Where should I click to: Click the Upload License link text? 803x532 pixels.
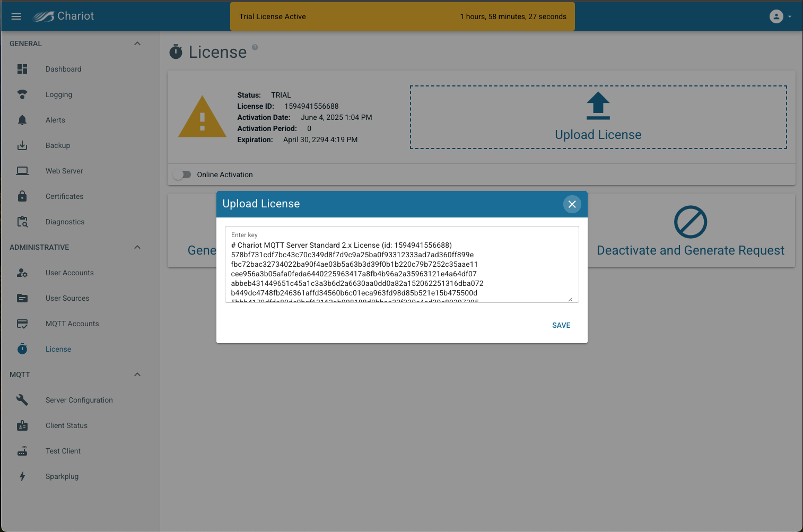coord(598,135)
